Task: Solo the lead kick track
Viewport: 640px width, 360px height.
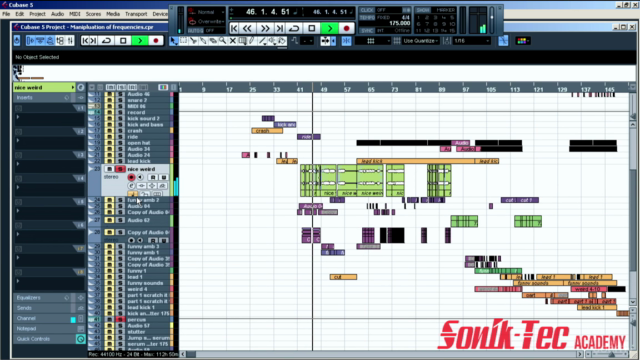Action: tap(120, 161)
